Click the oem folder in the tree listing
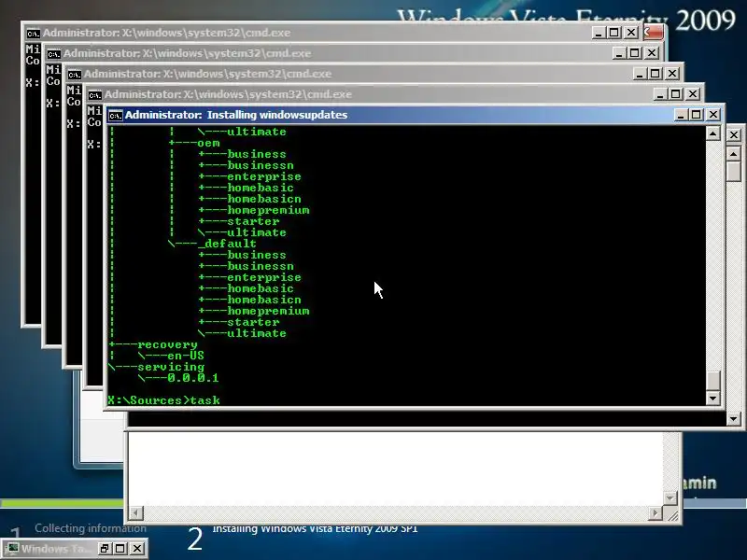 tap(208, 143)
